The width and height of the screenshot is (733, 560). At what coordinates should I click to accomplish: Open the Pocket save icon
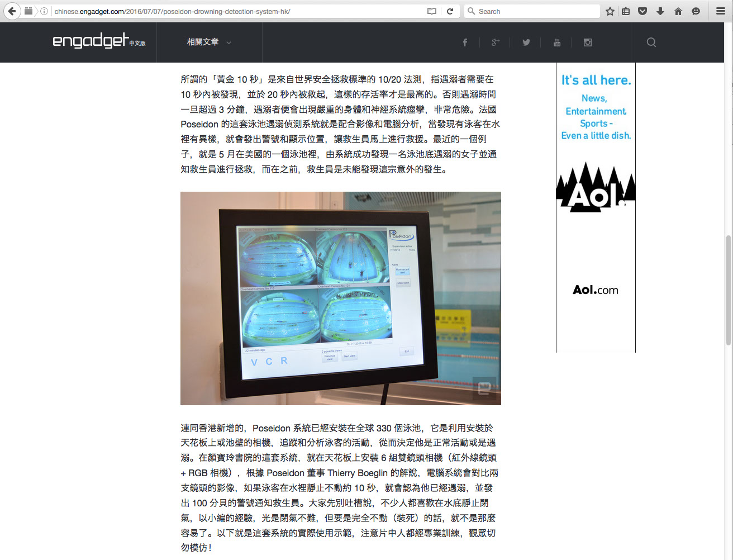coord(642,11)
